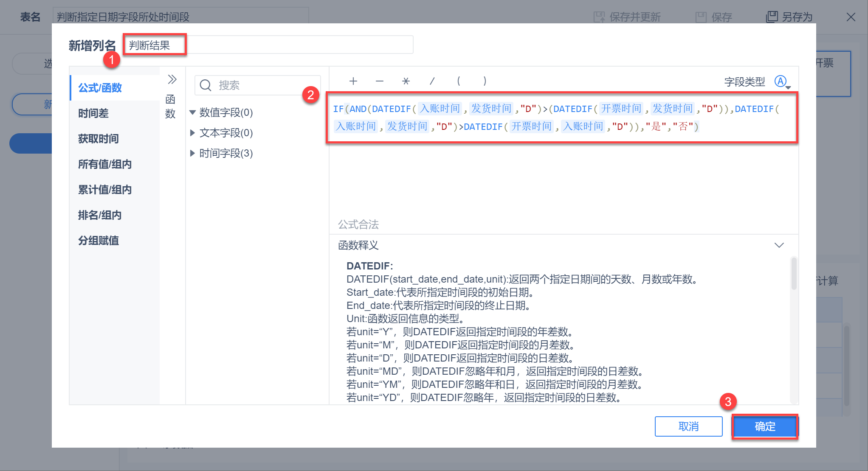868x471 pixels.
Task: Click the function description scrollbar
Action: [794, 274]
